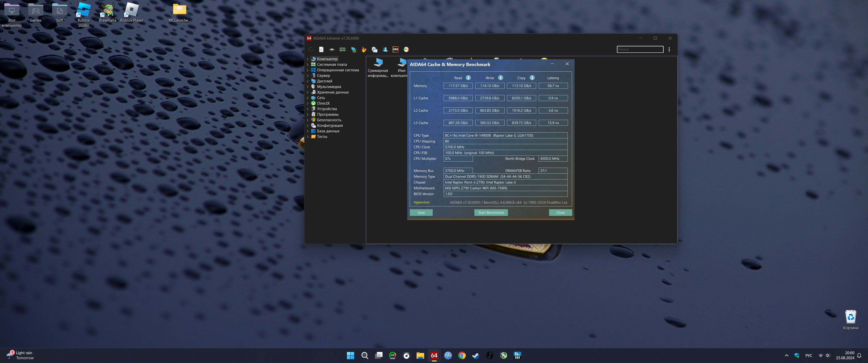Click the RAM memory module toolbar icon
Viewport: 868px width, 363px height.
pos(342,49)
